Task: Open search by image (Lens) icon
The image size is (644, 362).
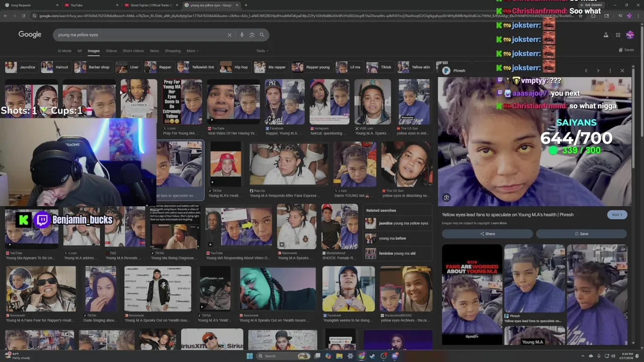Action: (252, 35)
